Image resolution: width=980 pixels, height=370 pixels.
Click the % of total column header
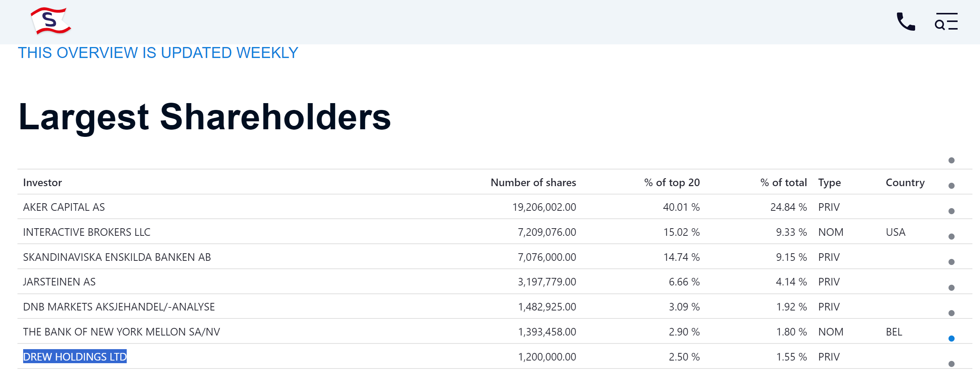[783, 182]
